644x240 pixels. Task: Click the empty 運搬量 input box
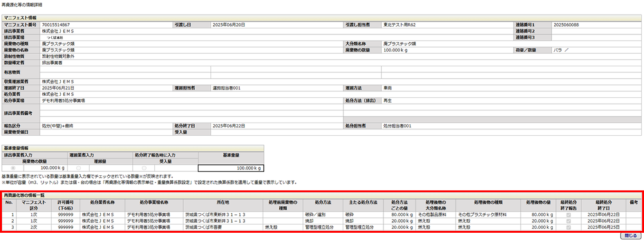point(111,168)
